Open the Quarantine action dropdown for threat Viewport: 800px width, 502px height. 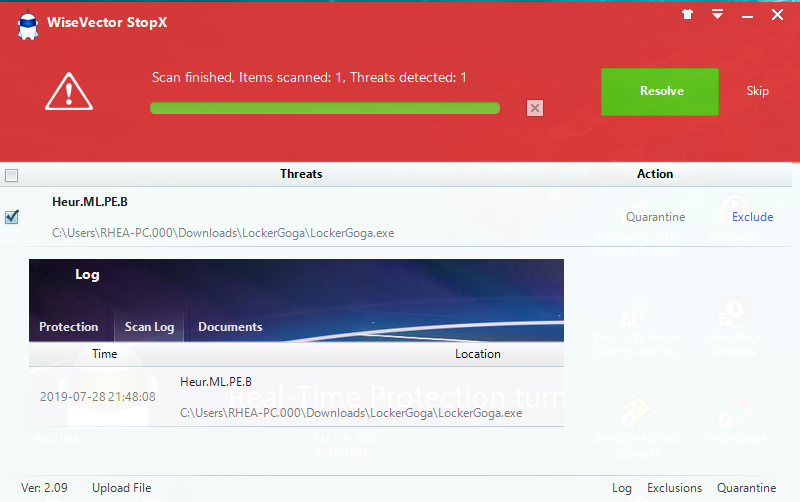[656, 217]
